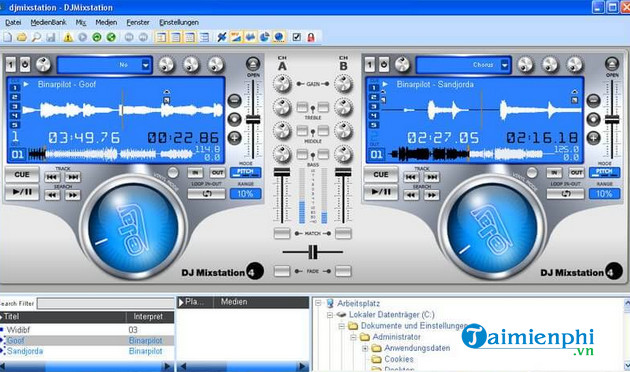Eject deck A with the OPEN button
Screen dimensions: 630x372
253,63
